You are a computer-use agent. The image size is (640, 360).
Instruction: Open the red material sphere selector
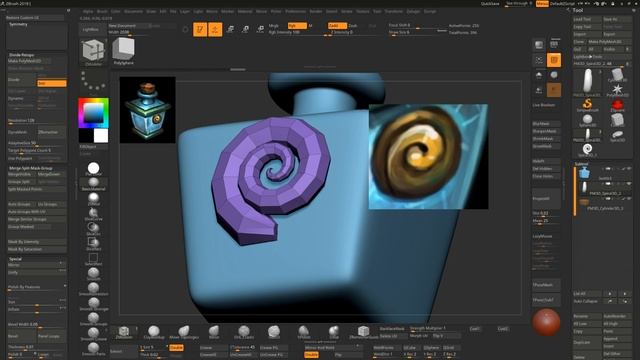point(546,322)
